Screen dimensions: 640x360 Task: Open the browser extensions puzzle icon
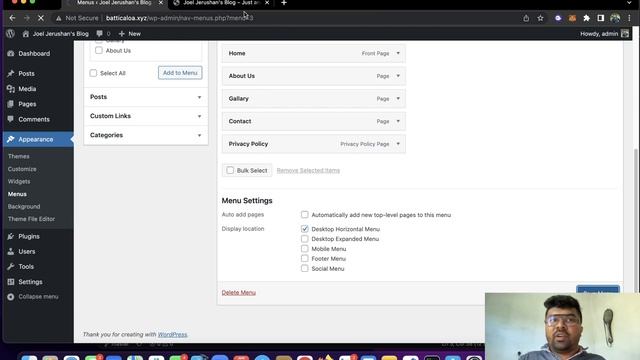tap(587, 18)
